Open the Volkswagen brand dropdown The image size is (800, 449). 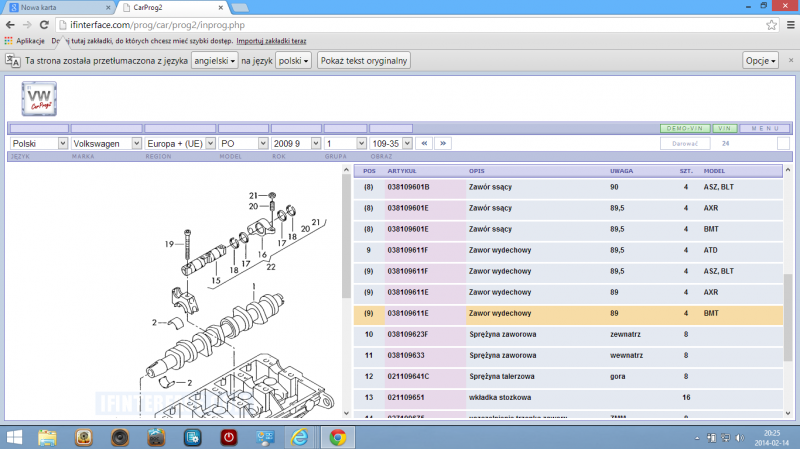[x=106, y=143]
